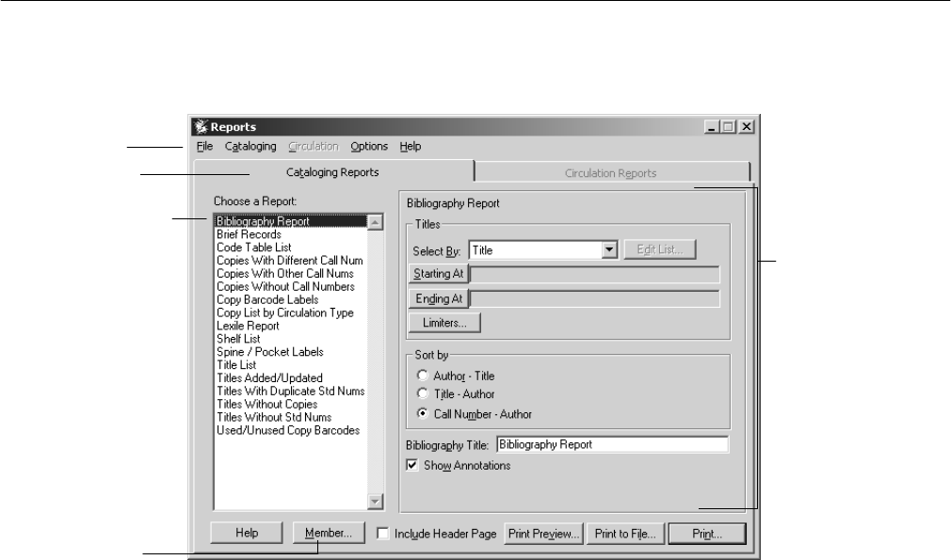Switch to the Circulation Reports tab
The height and width of the screenshot is (560, 951).
611,173
